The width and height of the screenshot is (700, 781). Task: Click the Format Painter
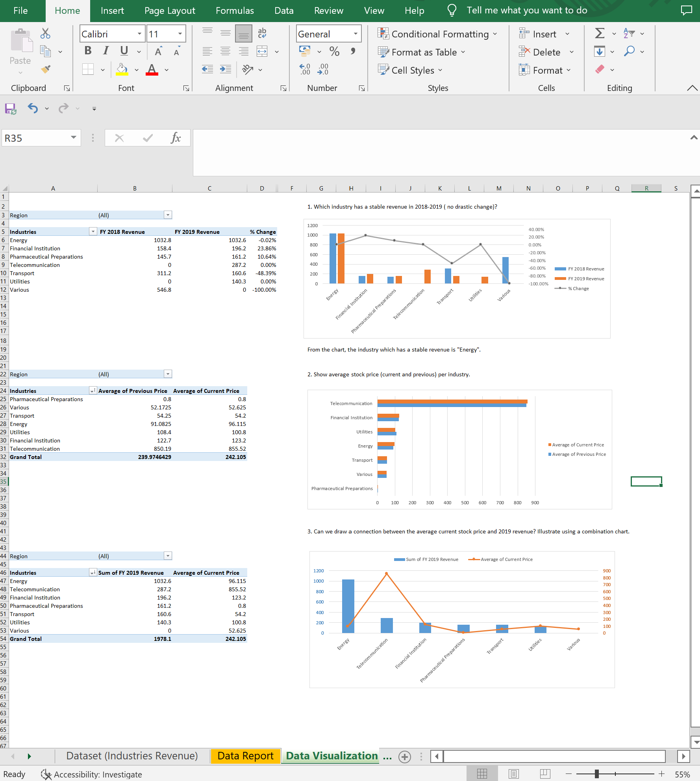pos(45,69)
